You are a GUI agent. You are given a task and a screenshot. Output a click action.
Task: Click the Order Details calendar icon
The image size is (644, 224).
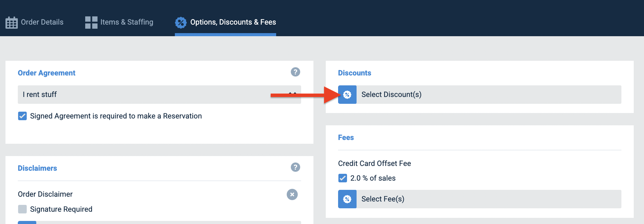(12, 23)
